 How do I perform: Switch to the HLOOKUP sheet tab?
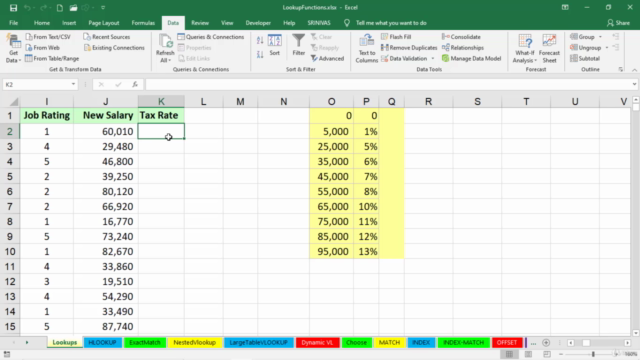102,342
